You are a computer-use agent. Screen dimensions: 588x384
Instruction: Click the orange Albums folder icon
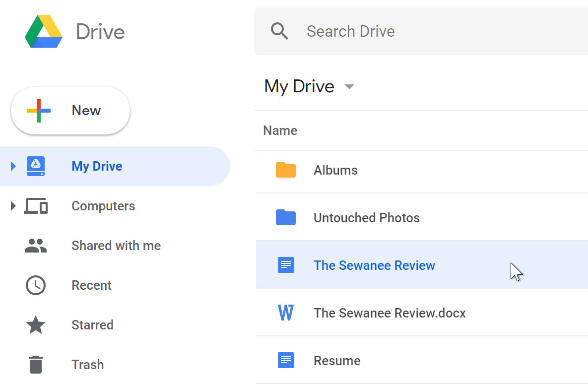click(x=285, y=170)
